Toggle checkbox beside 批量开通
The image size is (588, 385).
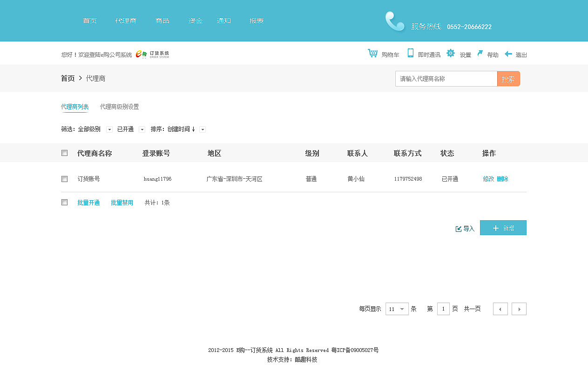point(64,203)
